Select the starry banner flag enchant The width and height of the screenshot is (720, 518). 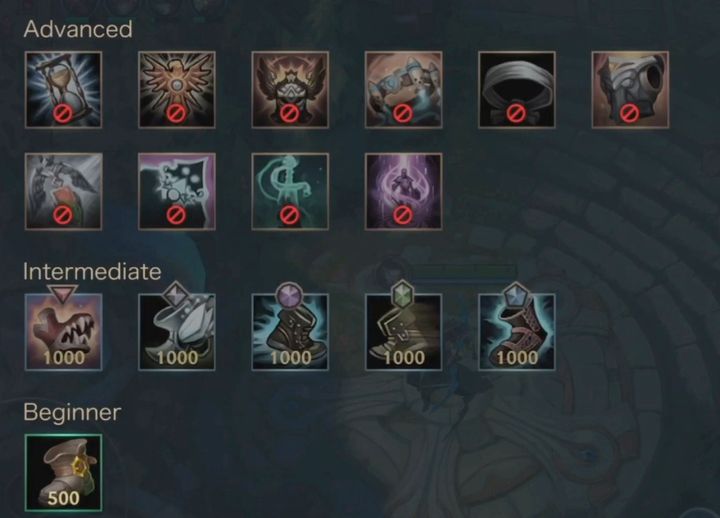[177, 191]
